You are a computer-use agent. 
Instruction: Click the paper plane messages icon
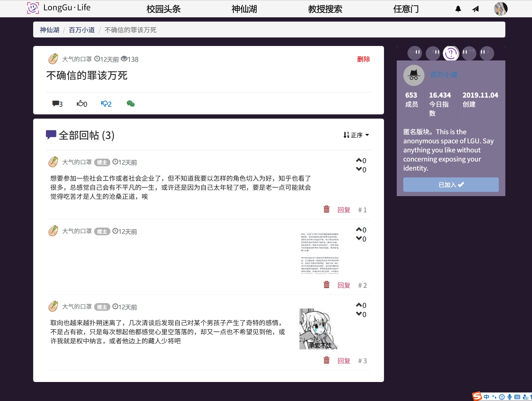476,9
